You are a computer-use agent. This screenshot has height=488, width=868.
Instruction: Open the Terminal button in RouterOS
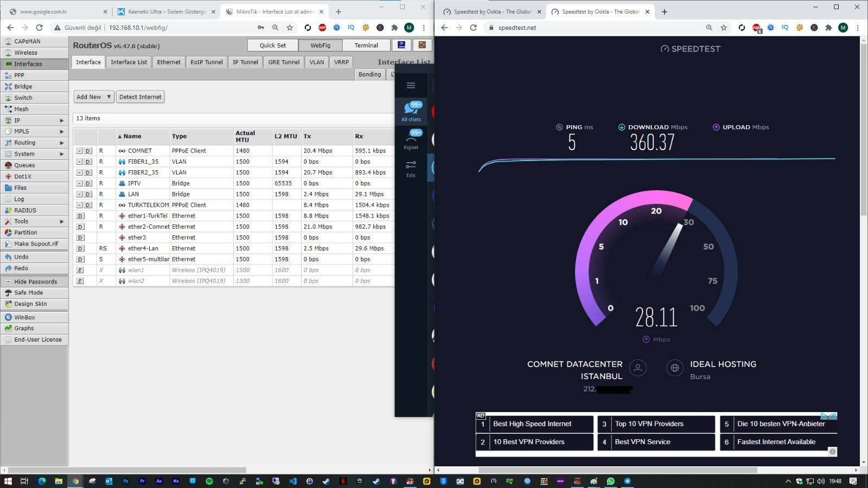tap(366, 46)
